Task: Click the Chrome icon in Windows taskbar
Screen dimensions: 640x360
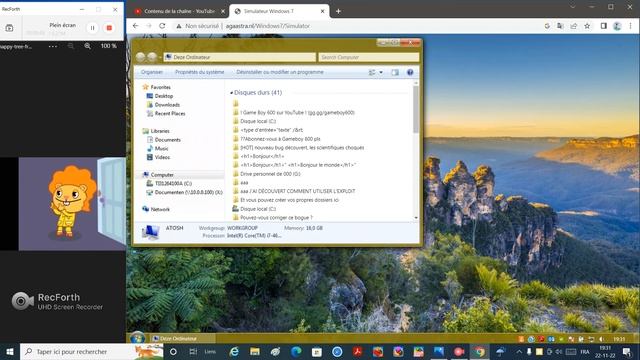Action: pyautogui.click(x=480, y=351)
